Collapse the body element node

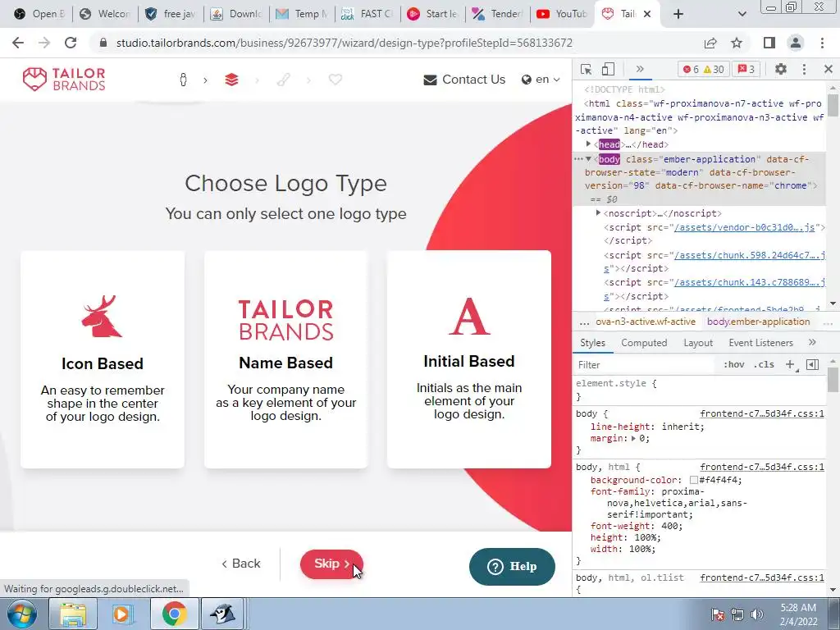589,159
